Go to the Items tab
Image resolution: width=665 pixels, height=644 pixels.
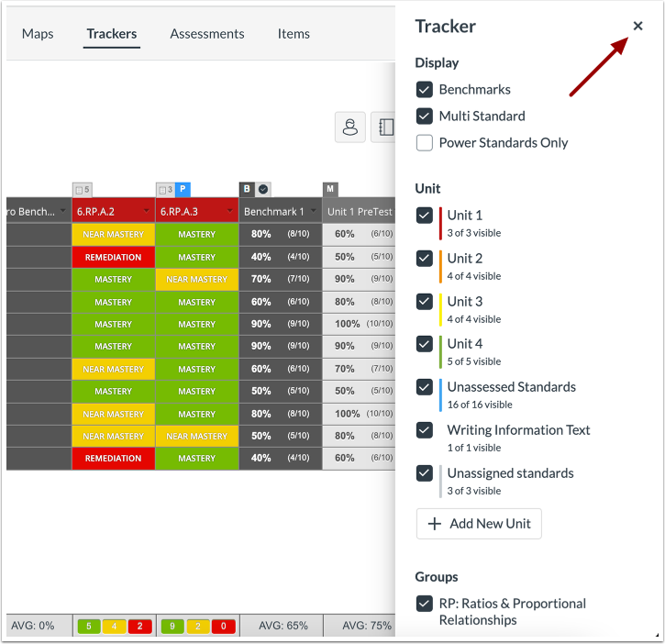tap(294, 34)
